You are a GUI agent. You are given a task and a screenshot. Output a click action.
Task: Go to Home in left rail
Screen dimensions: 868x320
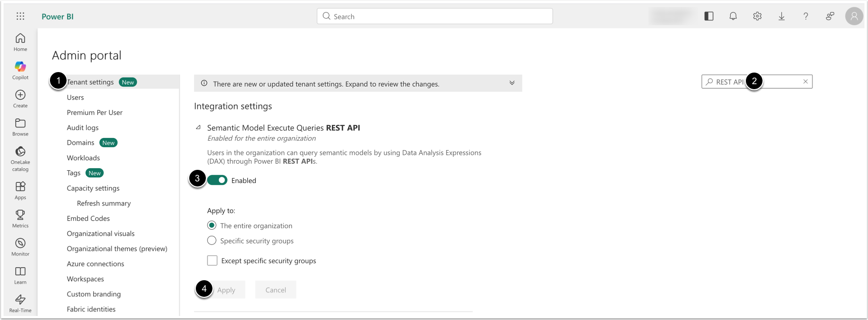pos(20,42)
